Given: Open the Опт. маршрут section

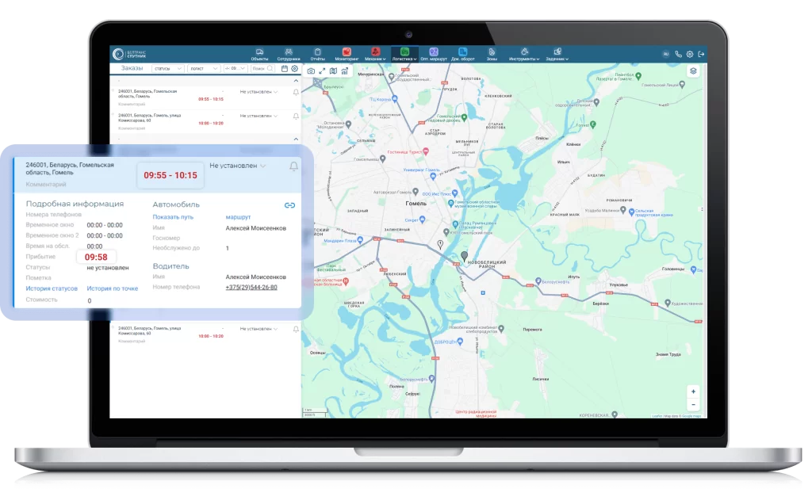Looking at the screenshot, I should pyautogui.click(x=434, y=55).
